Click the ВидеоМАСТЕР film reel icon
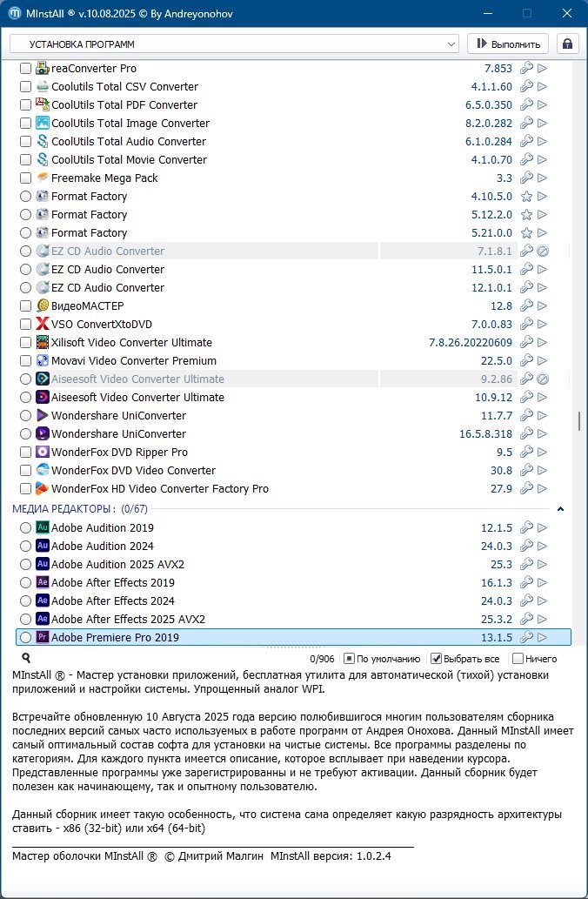Viewport: 588px width, 899px height. [43, 305]
